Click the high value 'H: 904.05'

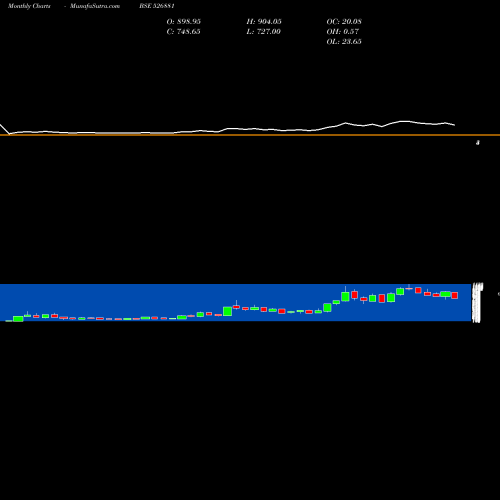click(264, 21)
